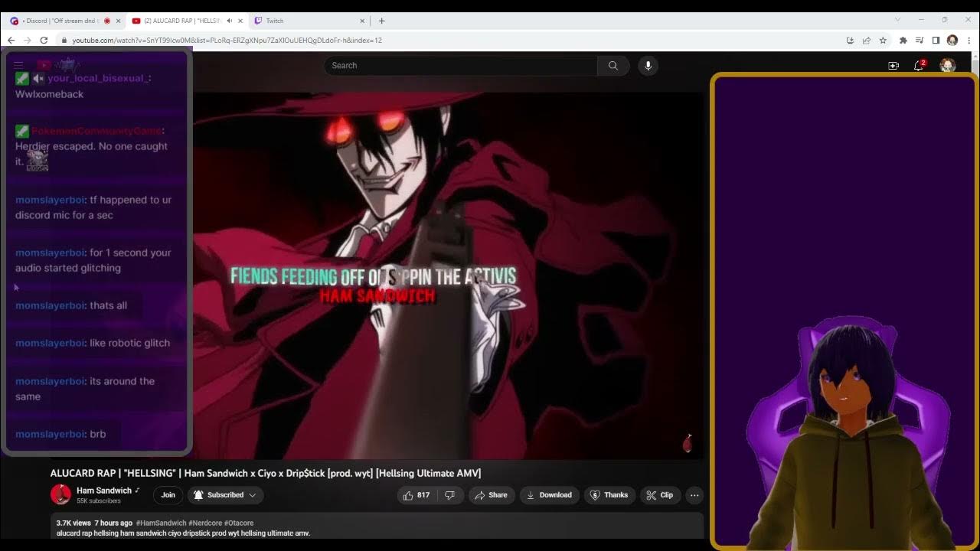Open Subscribed notification dropdown
Screen dimensions: 980x551
click(225, 495)
